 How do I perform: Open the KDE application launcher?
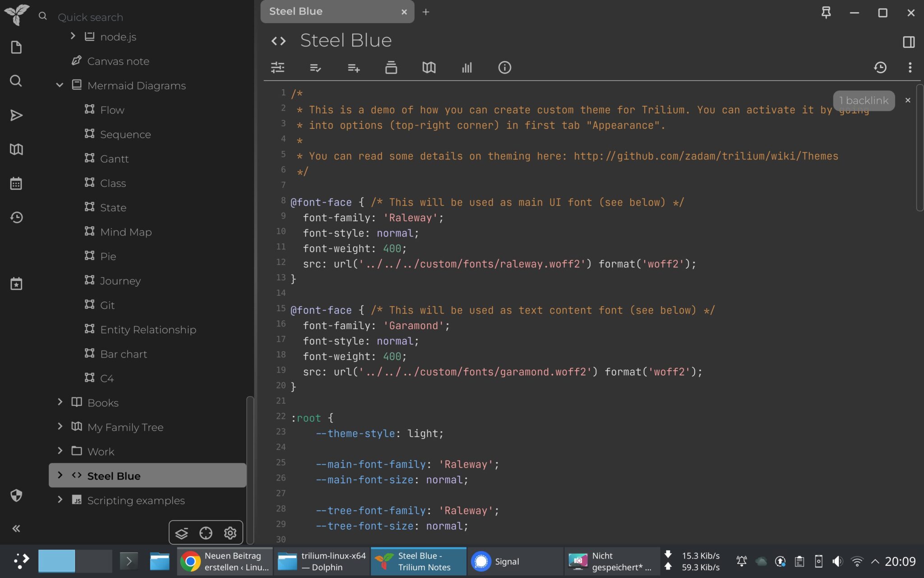click(x=21, y=561)
